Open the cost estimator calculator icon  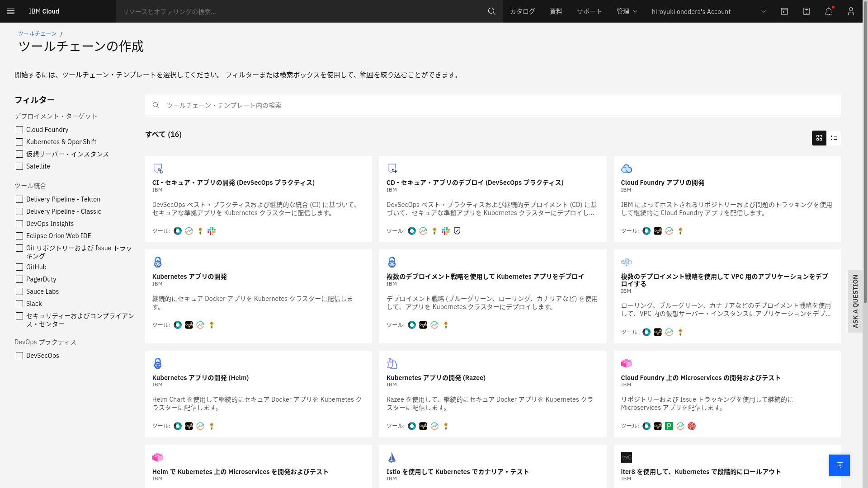tap(807, 11)
